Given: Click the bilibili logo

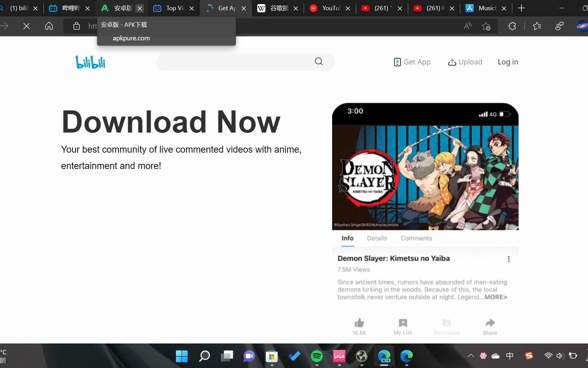Looking at the screenshot, I should click(x=90, y=62).
